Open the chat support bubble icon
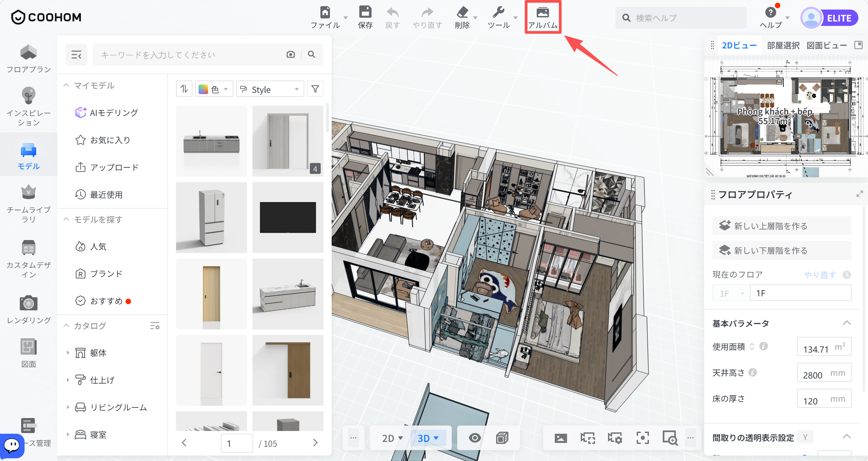The height and width of the screenshot is (461, 868). pyautogui.click(x=12, y=445)
